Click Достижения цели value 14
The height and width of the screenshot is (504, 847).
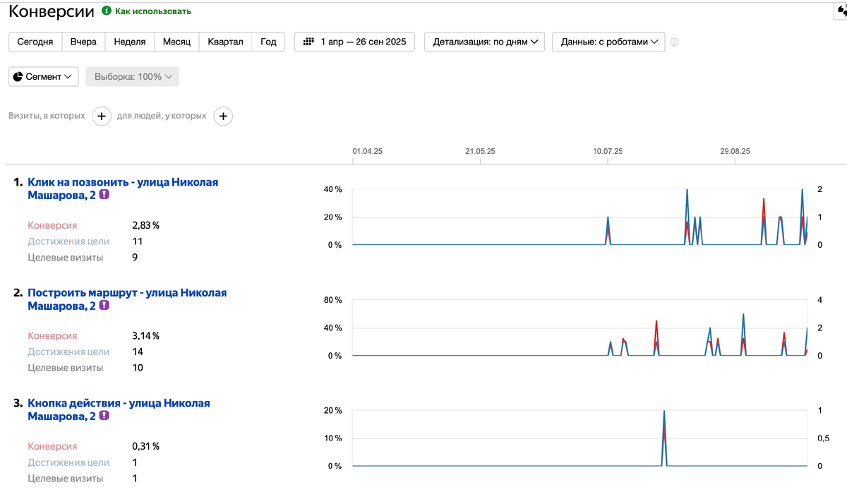[138, 352]
